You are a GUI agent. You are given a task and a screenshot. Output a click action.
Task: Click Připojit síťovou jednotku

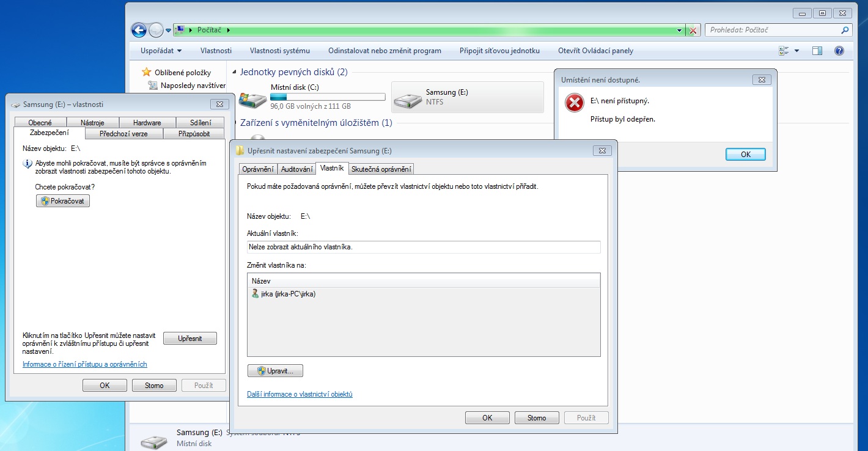pos(499,51)
